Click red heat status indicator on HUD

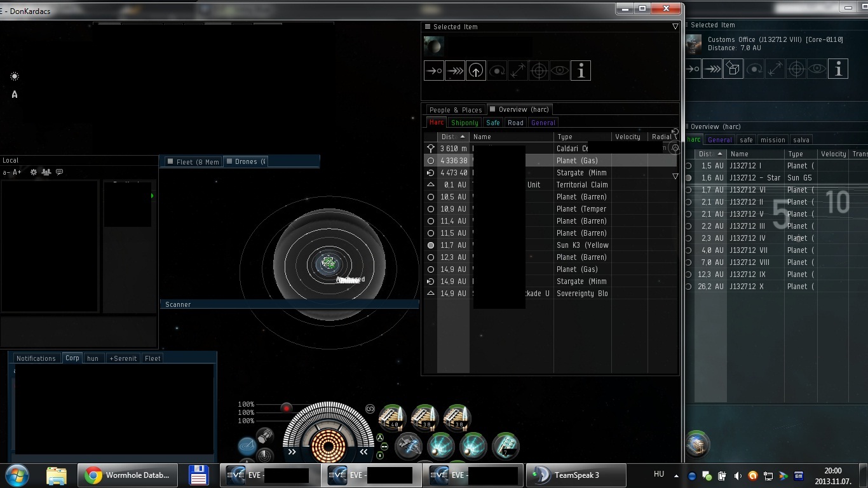coord(287,408)
